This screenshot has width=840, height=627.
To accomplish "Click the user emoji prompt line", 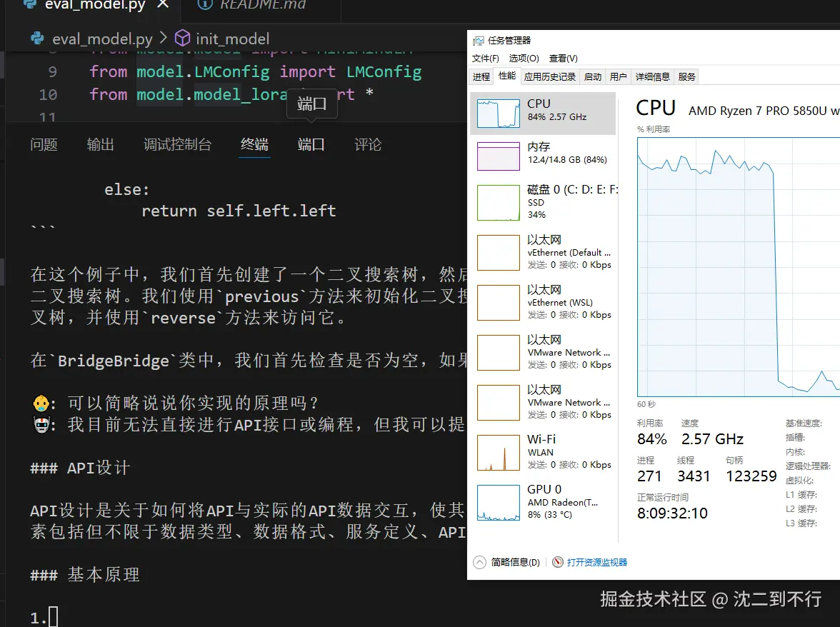I will coord(174,403).
